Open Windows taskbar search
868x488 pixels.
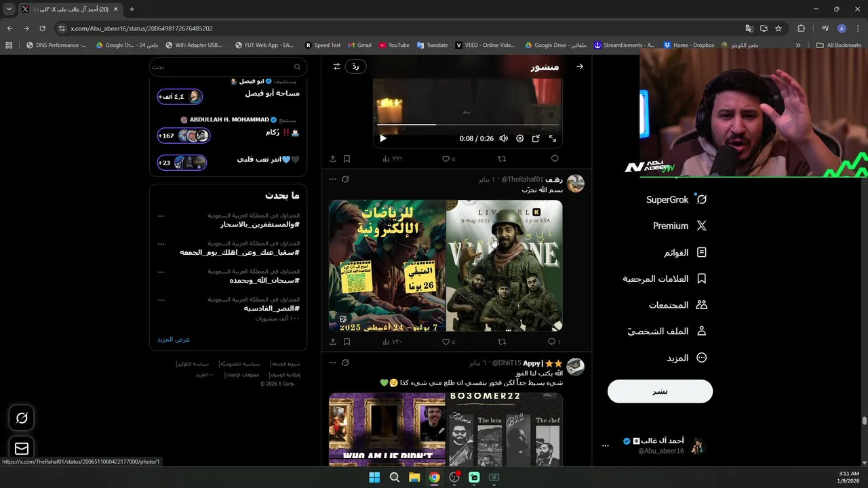394,477
